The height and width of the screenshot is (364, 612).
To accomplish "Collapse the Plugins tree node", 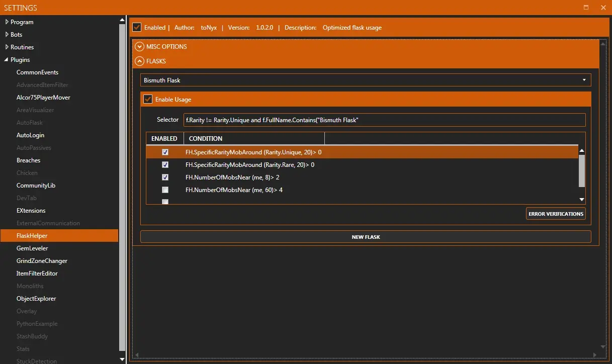I will coord(7,60).
